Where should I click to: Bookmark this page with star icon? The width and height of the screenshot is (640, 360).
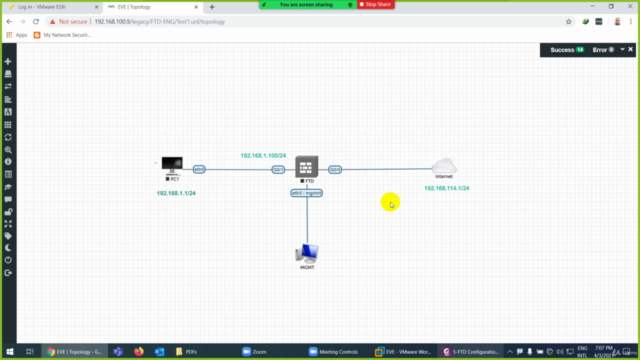tap(569, 22)
